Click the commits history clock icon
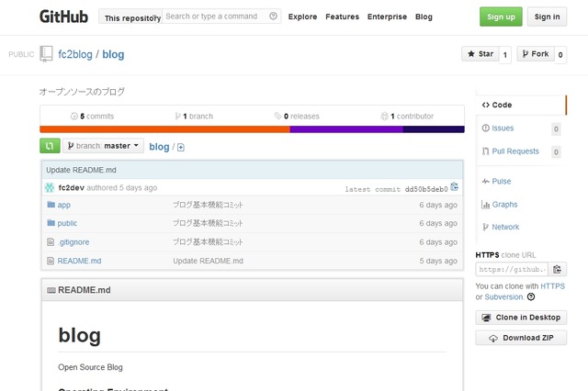The height and width of the screenshot is (391, 588). click(x=73, y=116)
